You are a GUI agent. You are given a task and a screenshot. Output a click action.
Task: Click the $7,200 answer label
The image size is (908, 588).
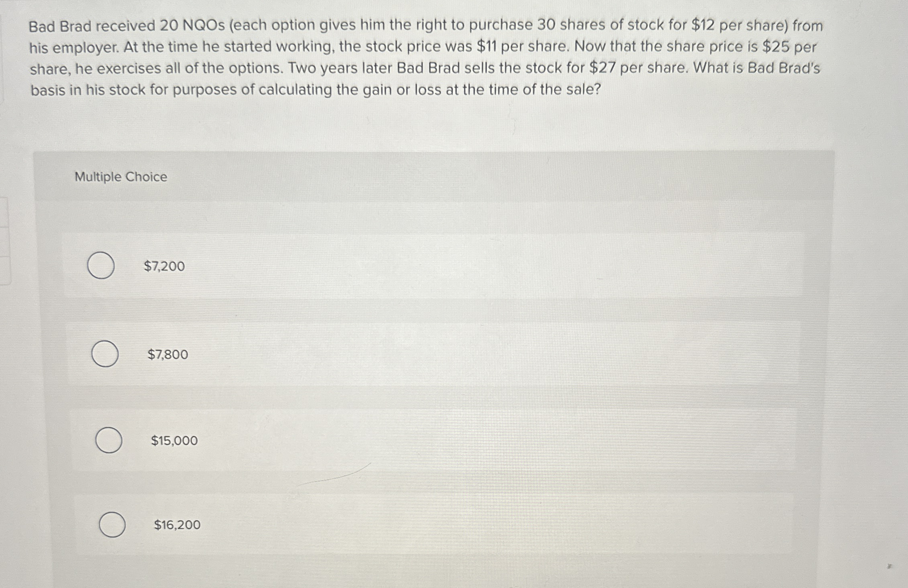click(166, 266)
